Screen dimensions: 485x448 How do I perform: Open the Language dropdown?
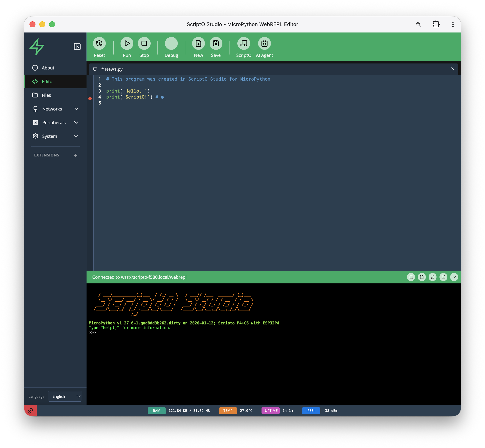click(x=65, y=396)
